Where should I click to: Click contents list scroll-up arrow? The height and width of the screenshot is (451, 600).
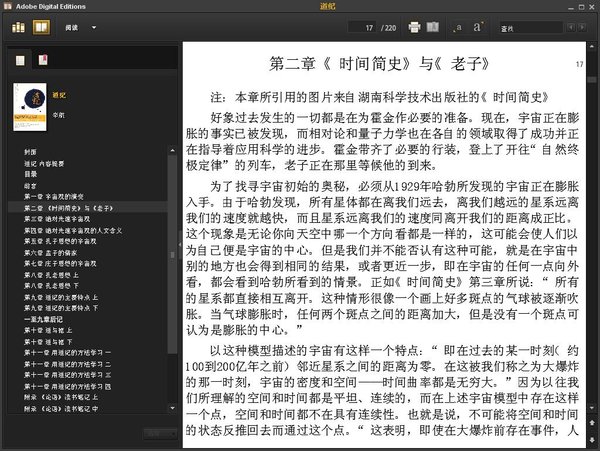pyautogui.click(x=173, y=150)
